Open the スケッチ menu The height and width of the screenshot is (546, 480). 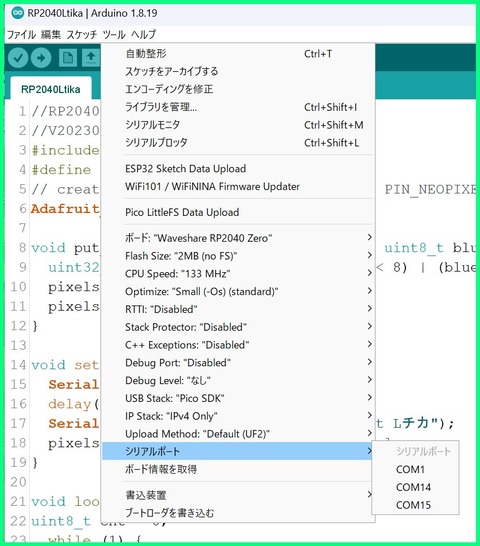point(82,34)
